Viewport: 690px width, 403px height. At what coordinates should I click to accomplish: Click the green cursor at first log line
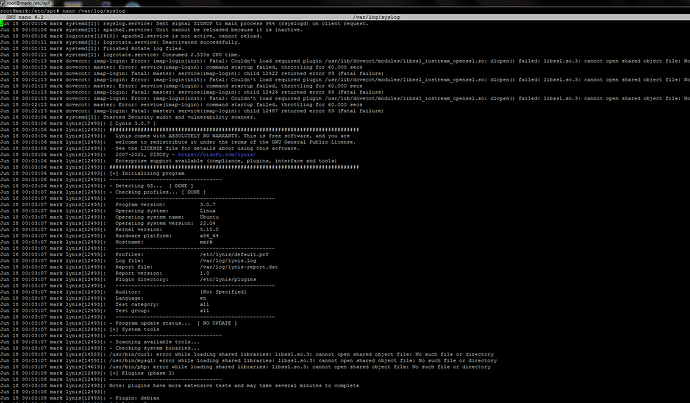point(2,23)
